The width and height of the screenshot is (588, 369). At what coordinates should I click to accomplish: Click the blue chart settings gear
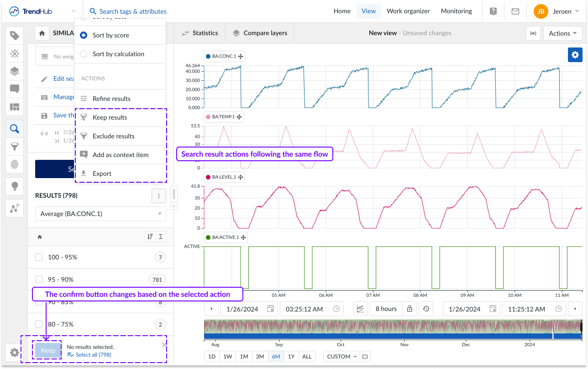point(575,55)
